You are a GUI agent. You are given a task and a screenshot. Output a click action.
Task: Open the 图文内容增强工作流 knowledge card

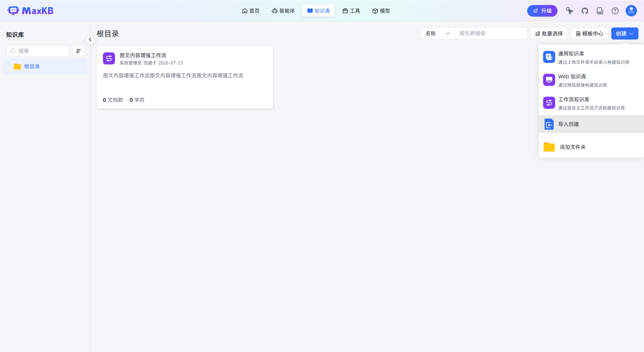[x=185, y=77]
